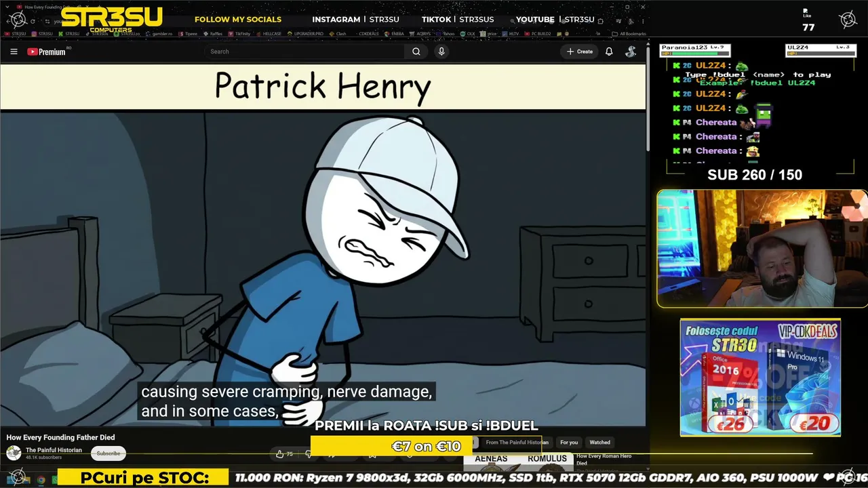Focus the YouTube search field
The height and width of the screenshot is (488, 868).
point(304,52)
